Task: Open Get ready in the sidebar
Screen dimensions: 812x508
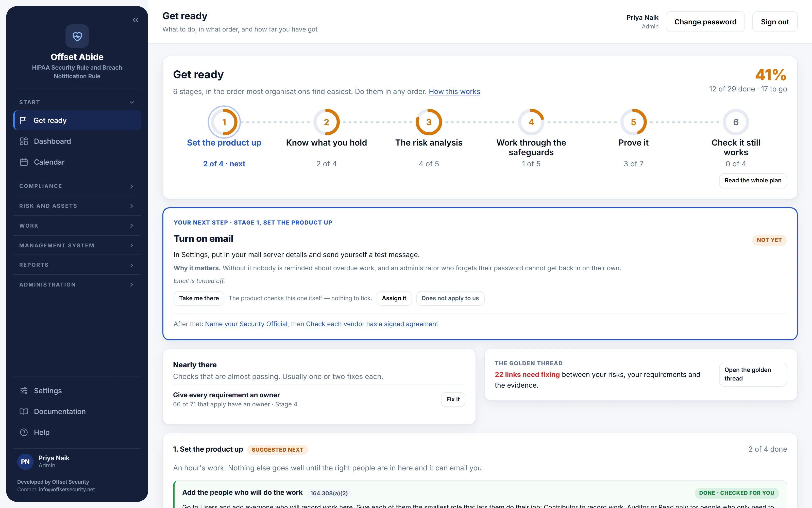Action: 77,120
